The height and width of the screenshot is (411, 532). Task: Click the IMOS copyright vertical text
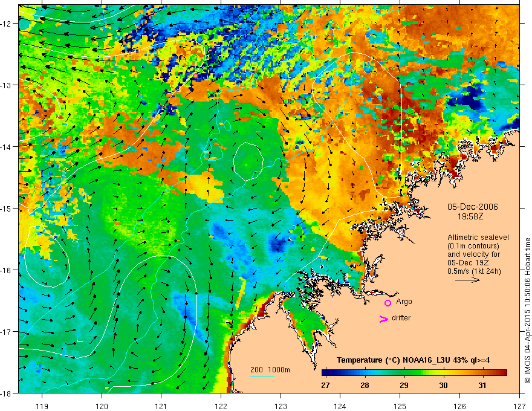(x=527, y=311)
